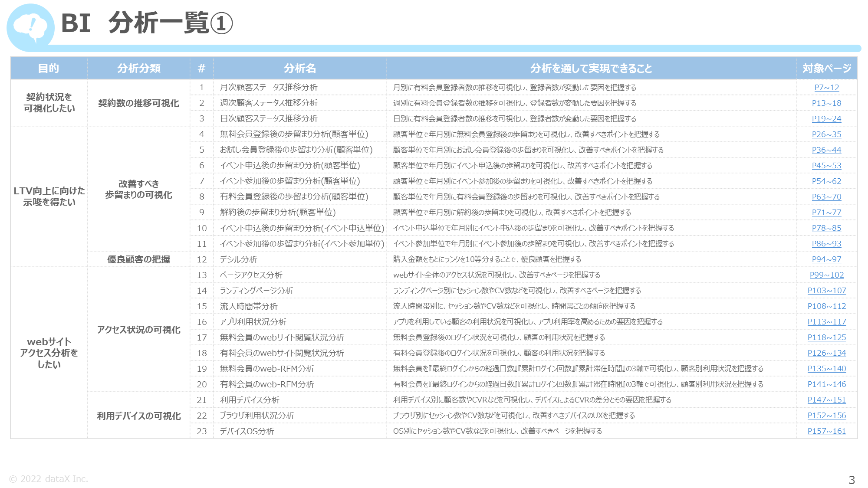This screenshot has width=868, height=488.
Task: Click the LTV向上に向けた示唆を得たい purpose cell
Action: [x=49, y=197]
